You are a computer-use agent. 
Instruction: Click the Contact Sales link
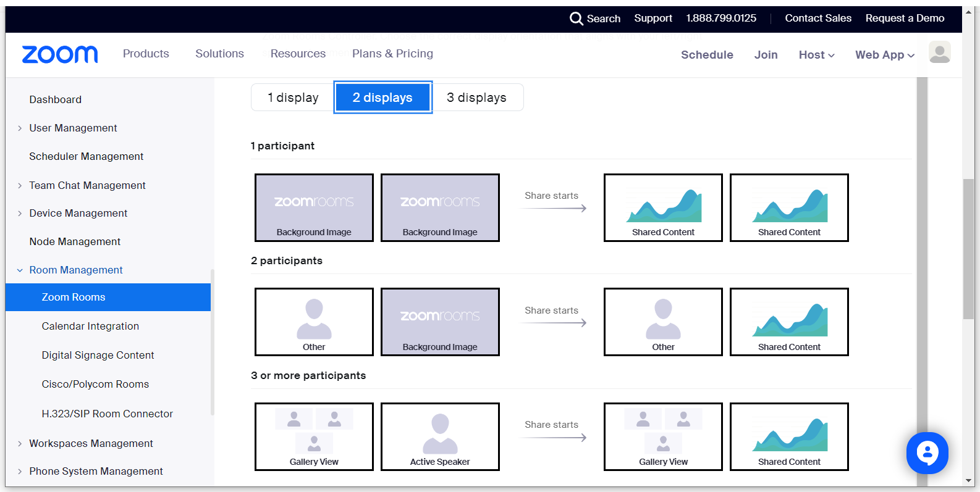point(818,19)
